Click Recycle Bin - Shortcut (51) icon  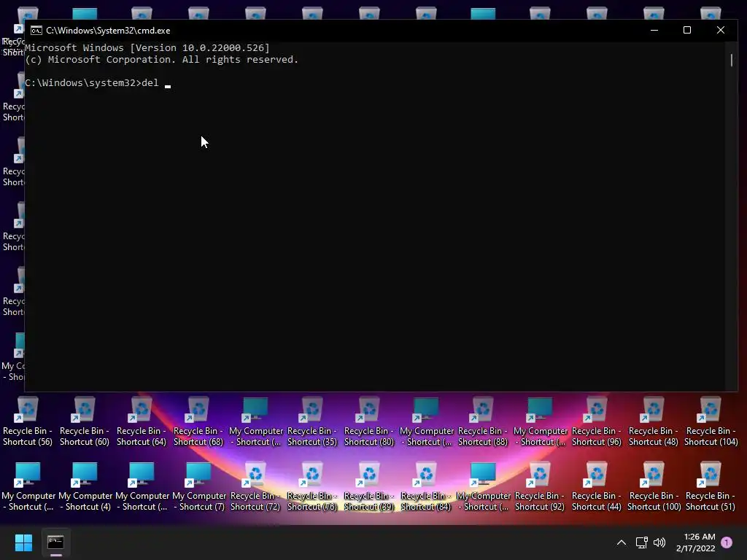pos(711,486)
